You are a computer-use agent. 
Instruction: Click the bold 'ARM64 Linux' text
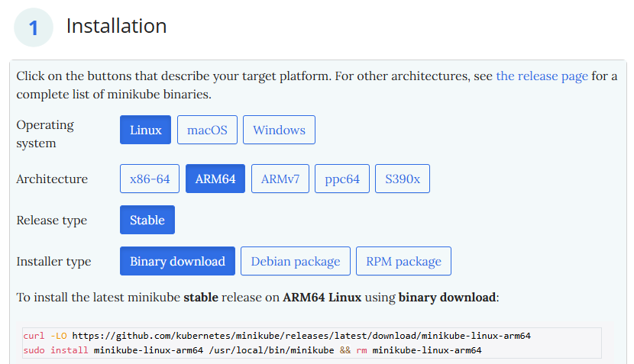(322, 298)
